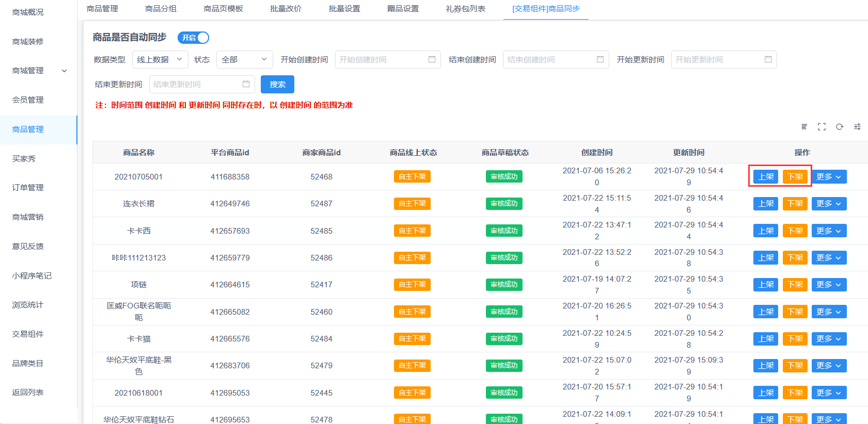The image size is (868, 424).
Task: Click calendar icon in 开始更新时间 field
Action: point(768,59)
